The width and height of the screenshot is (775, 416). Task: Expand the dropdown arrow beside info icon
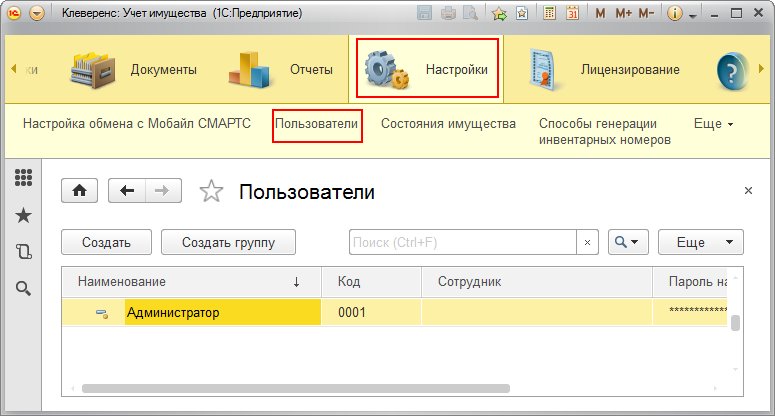pyautogui.click(x=692, y=15)
